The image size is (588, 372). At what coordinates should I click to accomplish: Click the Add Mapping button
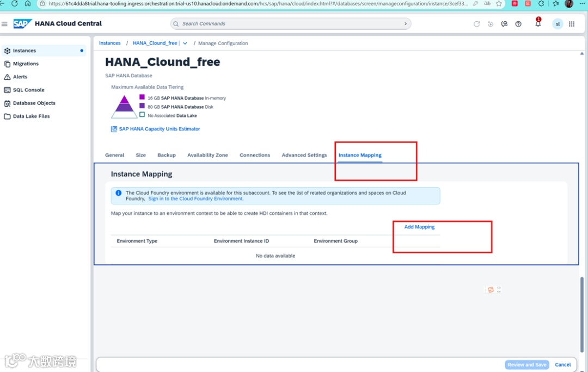pos(419,227)
